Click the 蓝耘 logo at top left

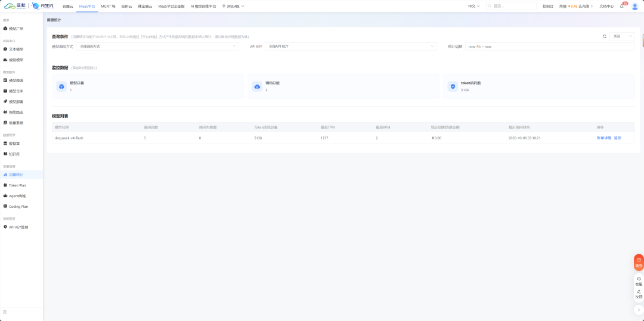tap(15, 6)
